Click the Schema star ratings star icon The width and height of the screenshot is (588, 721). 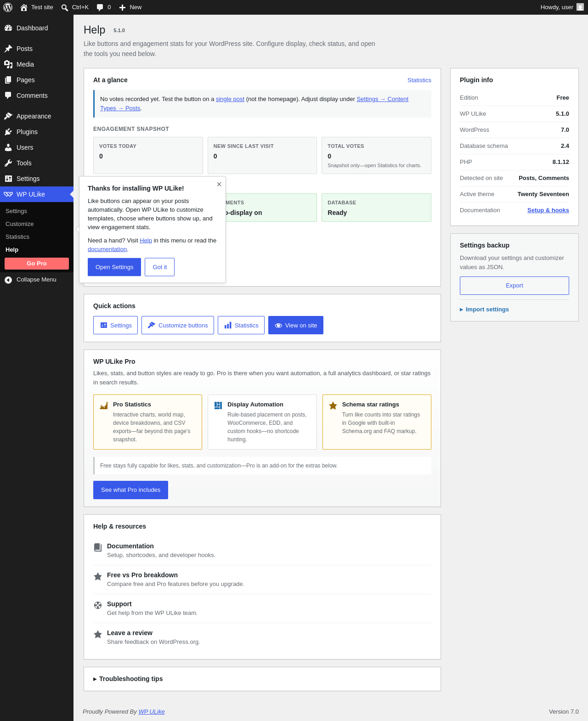click(333, 406)
